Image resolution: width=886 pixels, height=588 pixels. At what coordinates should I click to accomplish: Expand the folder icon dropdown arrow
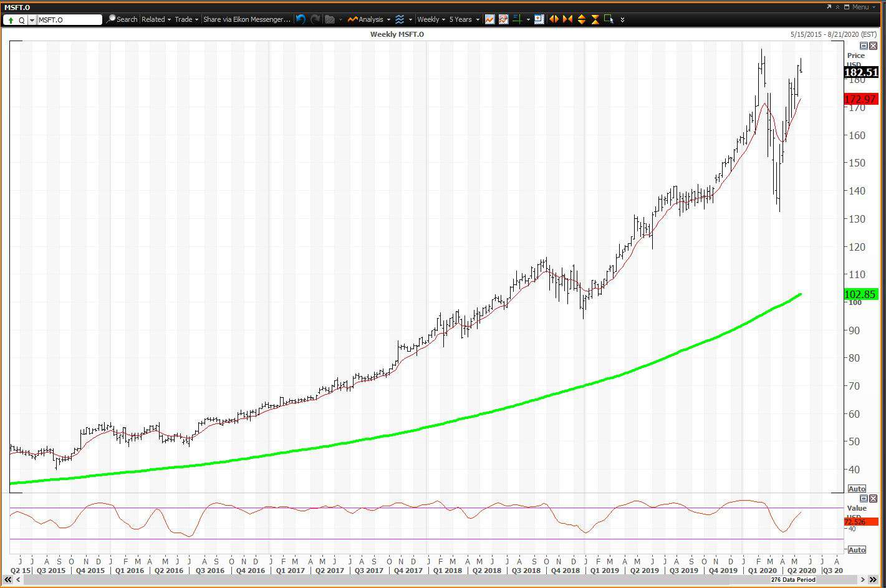(x=340, y=20)
